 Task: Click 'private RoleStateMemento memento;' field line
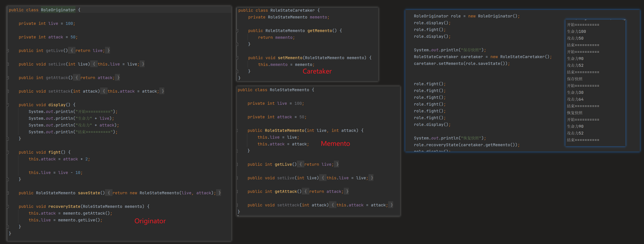coord(289,17)
